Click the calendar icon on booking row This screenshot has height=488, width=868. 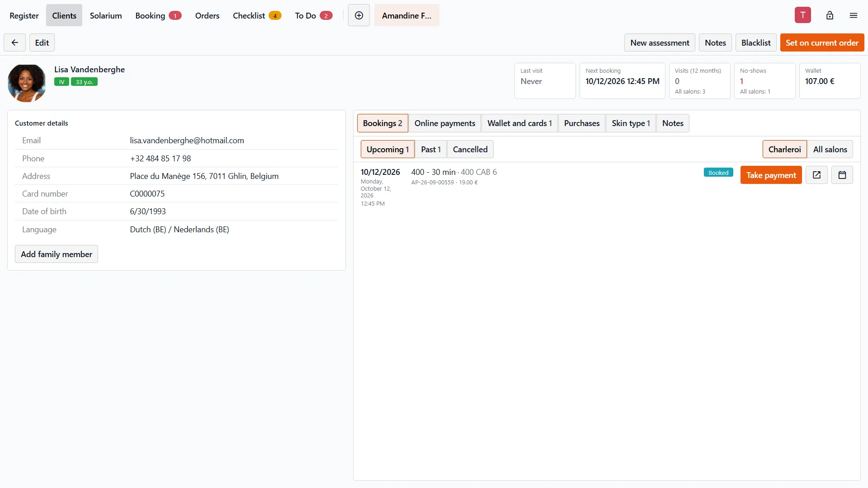(842, 175)
